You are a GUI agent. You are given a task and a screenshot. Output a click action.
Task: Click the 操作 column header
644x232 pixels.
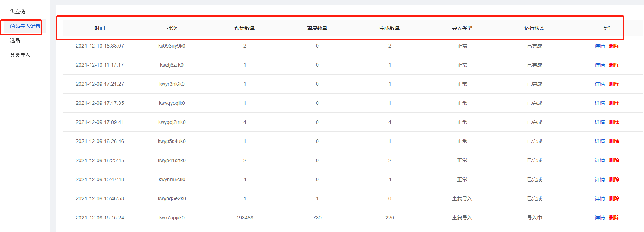coord(607,28)
